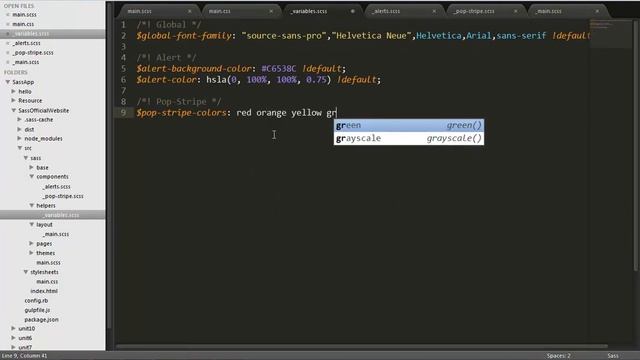Collapse the layout folder
Screen dimensions: 640x360
tap(31, 224)
